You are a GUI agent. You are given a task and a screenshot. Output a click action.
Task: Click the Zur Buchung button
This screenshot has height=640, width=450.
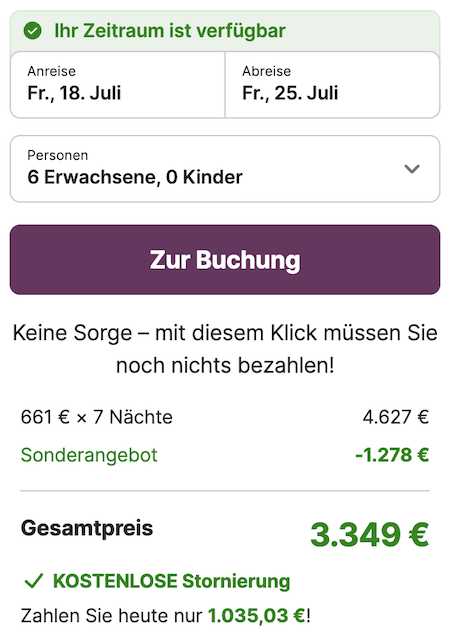(225, 260)
